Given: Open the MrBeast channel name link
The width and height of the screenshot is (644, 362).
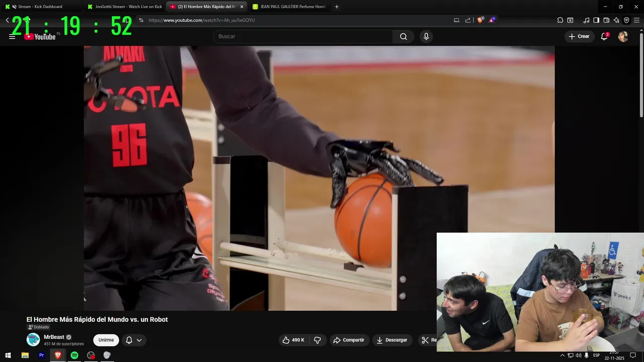Looking at the screenshot, I should [54, 337].
